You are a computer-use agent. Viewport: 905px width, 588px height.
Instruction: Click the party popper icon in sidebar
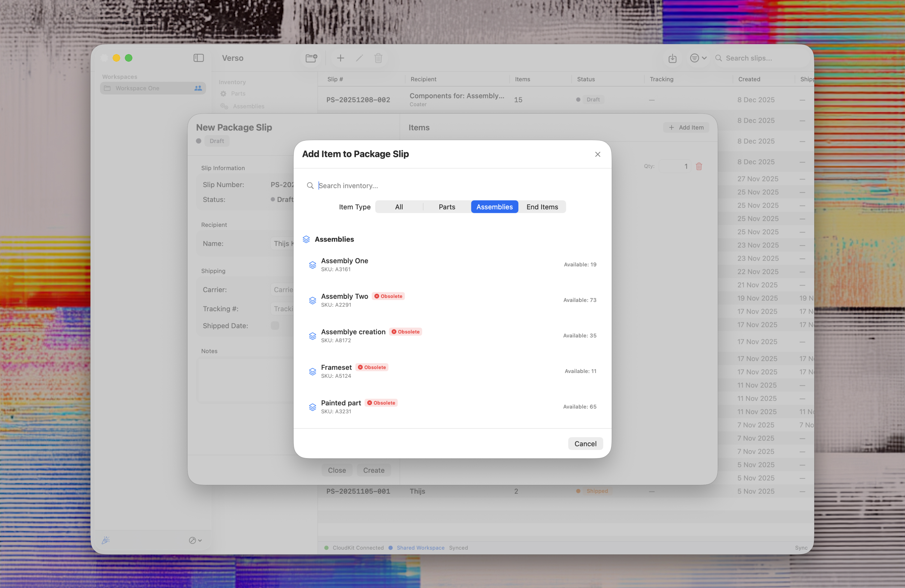(106, 540)
